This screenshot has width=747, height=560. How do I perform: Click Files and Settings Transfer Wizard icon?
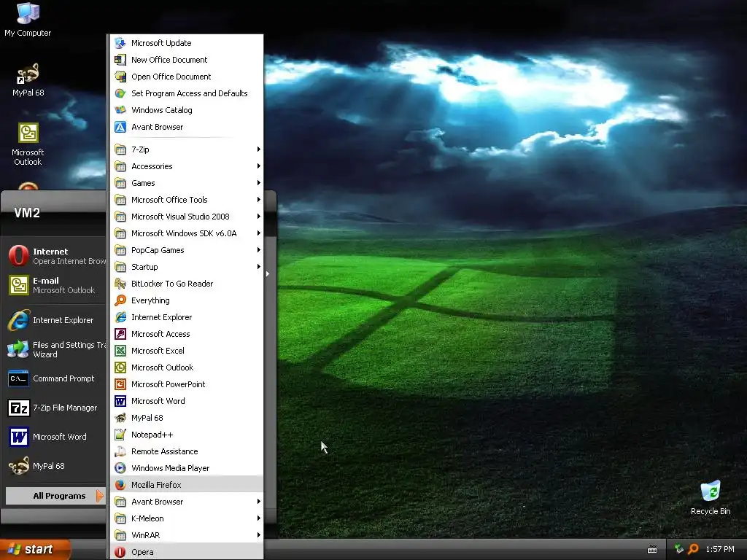[x=18, y=349]
